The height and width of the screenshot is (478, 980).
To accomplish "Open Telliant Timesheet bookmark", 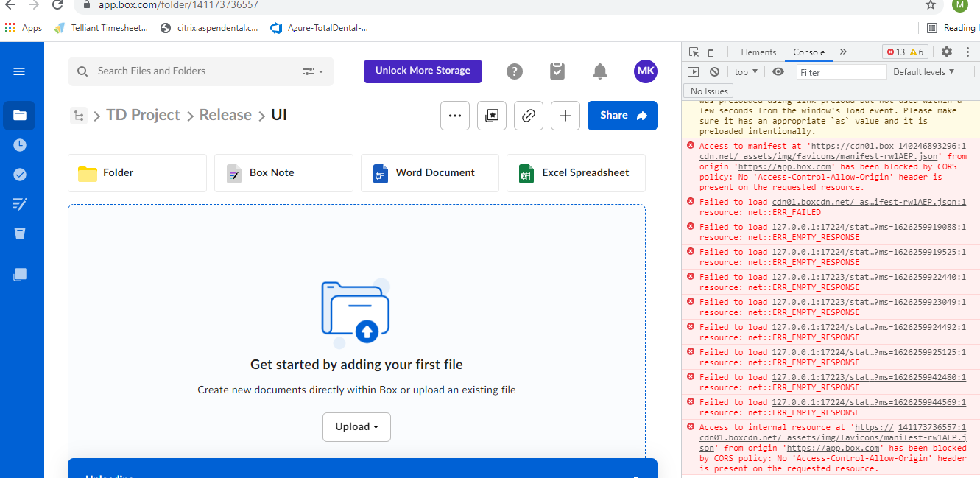I will (x=102, y=28).
